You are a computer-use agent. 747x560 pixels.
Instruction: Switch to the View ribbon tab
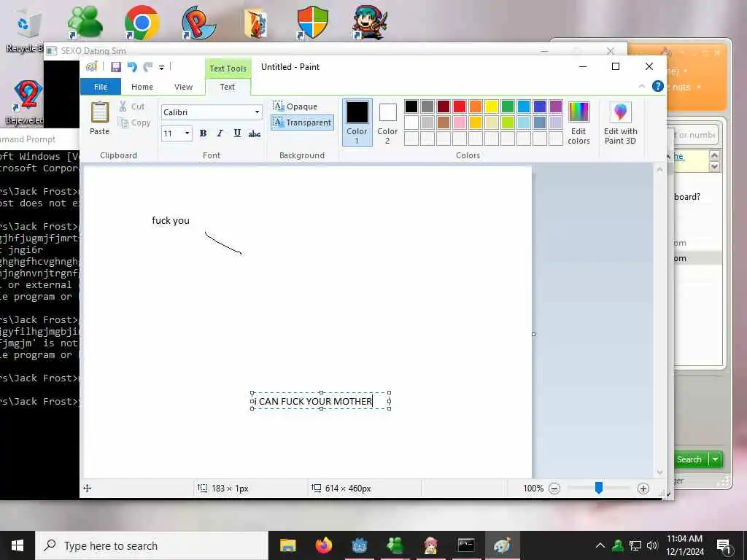click(183, 87)
